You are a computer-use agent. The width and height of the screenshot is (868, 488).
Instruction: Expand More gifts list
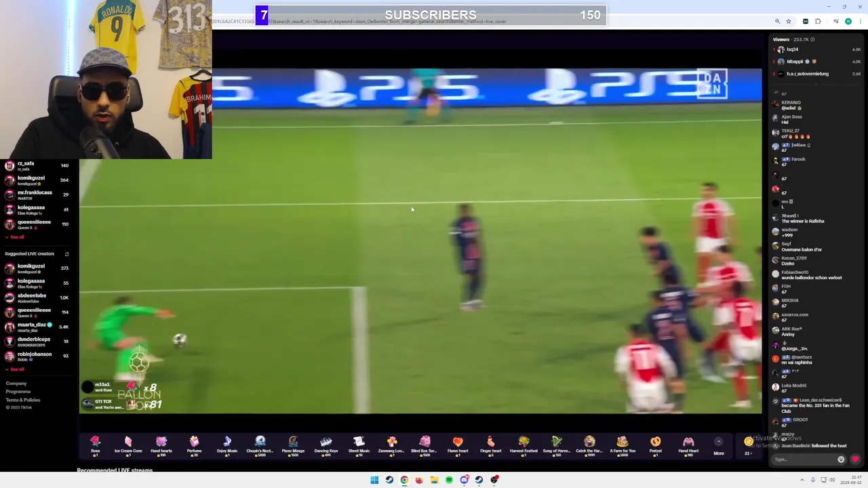(x=718, y=447)
